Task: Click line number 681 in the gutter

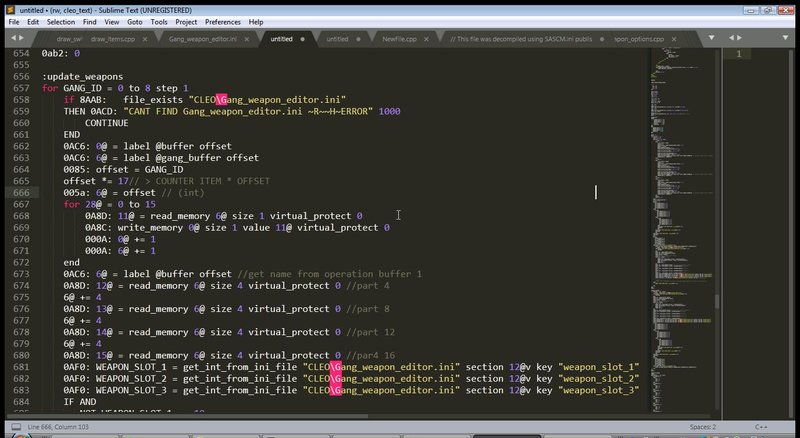Action: (x=21, y=367)
